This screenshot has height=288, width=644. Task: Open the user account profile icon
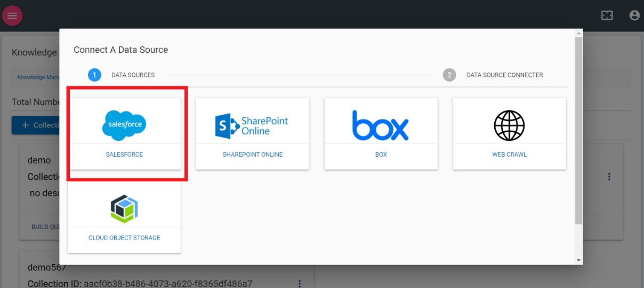(x=634, y=15)
